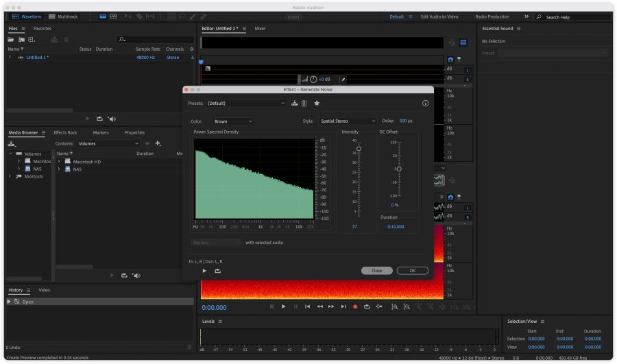Open Mixer tab

click(260, 28)
